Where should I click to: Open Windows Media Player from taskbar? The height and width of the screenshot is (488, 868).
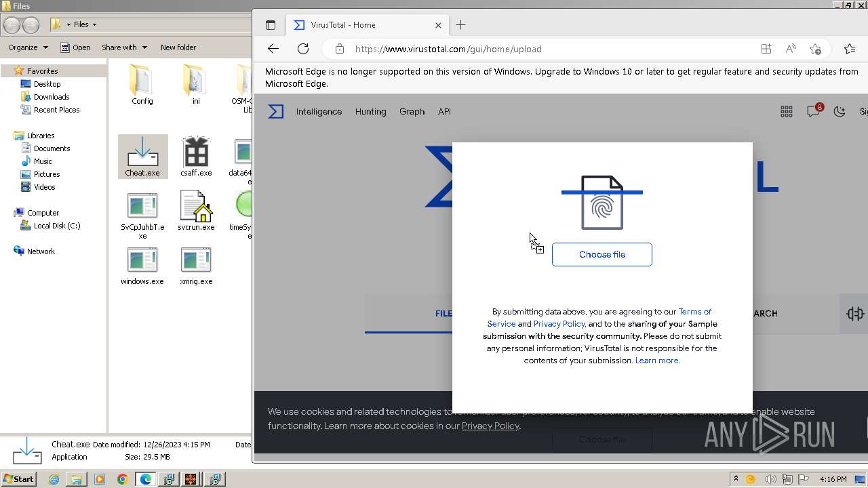pyautogui.click(x=100, y=479)
